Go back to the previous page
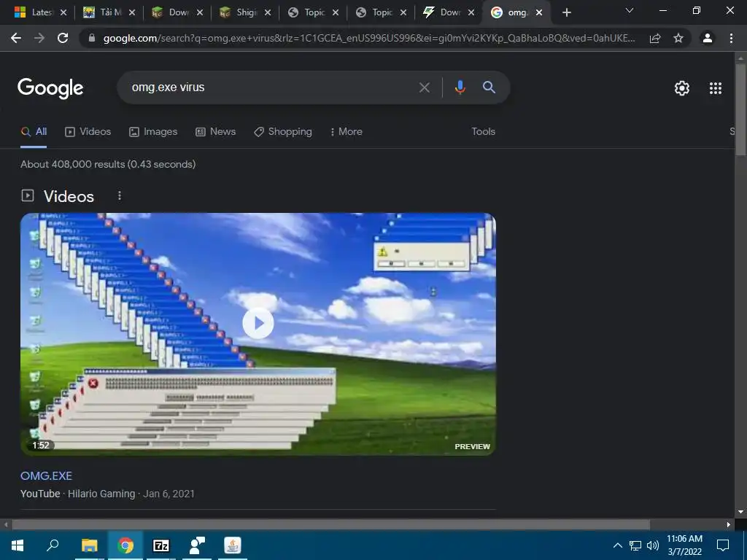The width and height of the screenshot is (747, 560). (16, 38)
